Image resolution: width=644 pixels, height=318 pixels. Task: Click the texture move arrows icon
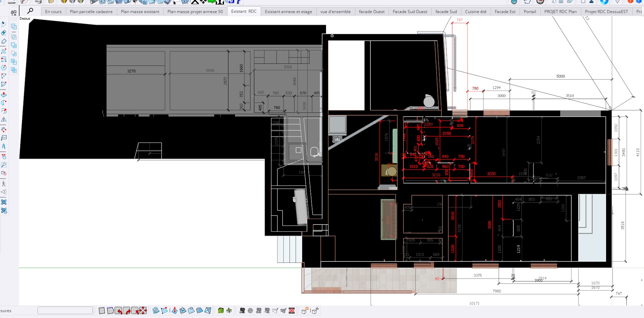143,311
